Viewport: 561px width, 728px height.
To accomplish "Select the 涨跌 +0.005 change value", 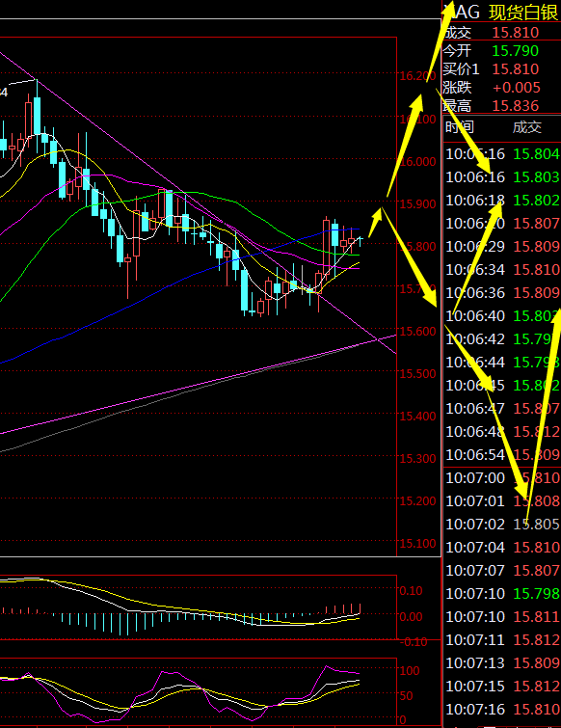I will pos(516,88).
